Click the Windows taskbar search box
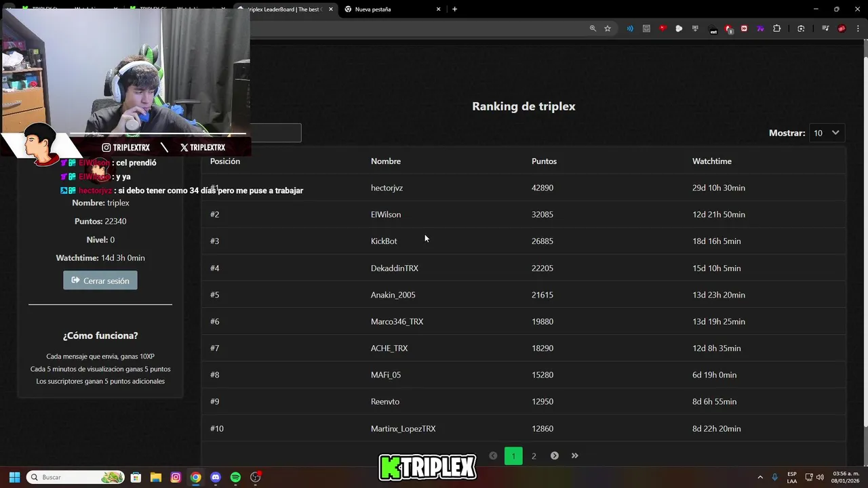This screenshot has width=868, height=488. (75, 477)
